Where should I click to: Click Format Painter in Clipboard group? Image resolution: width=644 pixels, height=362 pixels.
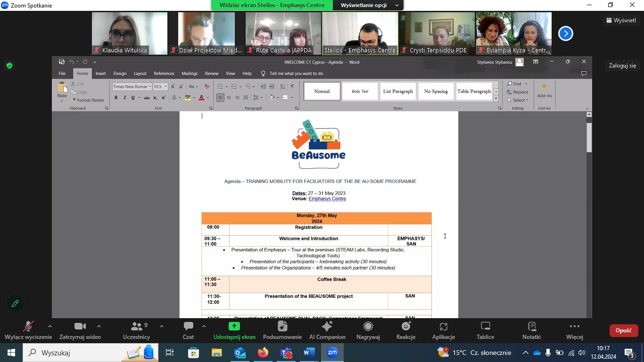tap(88, 100)
